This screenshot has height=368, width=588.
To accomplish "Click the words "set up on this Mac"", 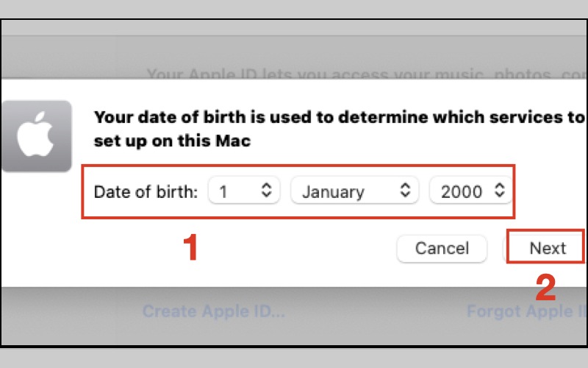I will 172,140.
